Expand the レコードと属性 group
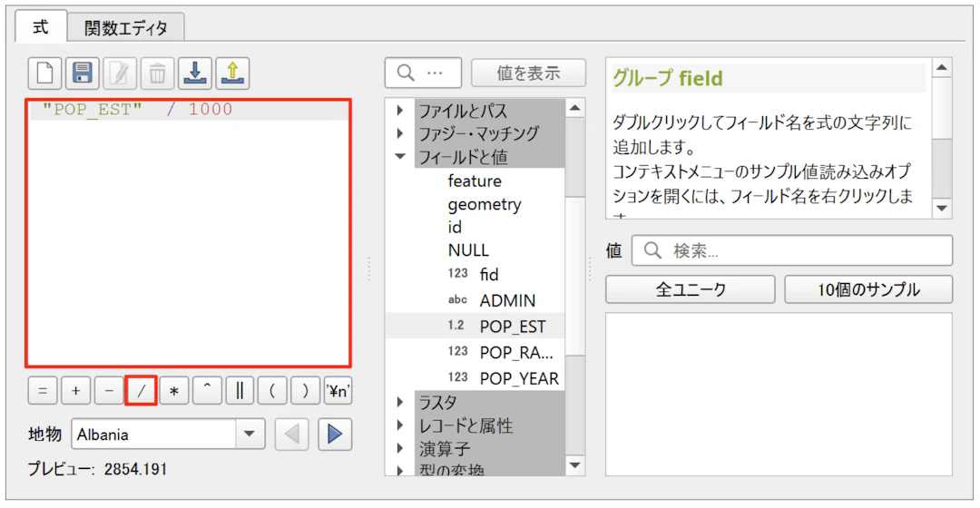The height and width of the screenshot is (508, 980). click(399, 425)
